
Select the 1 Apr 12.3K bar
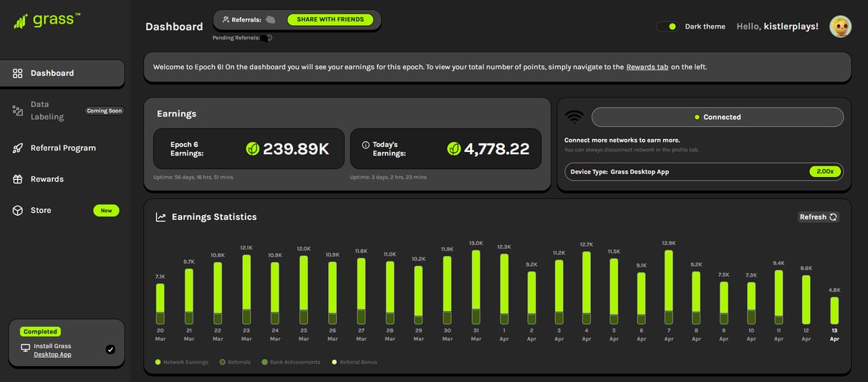504,290
